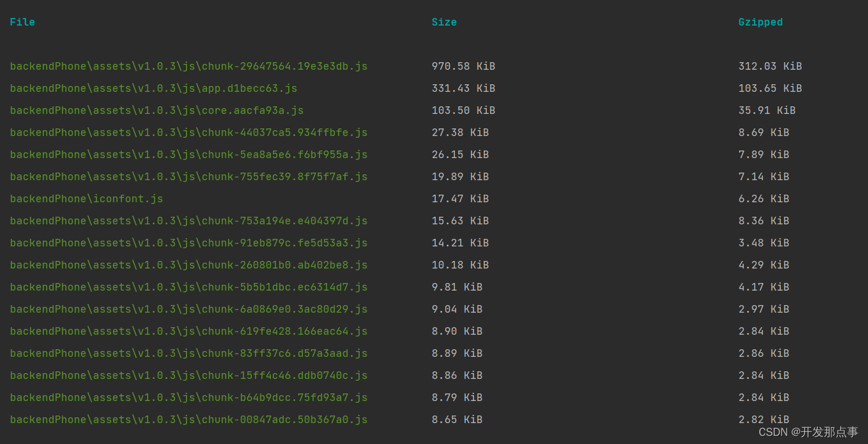Viewport: 868px width, 444px height.
Task: Click gzipped value 2.97 KiB
Action: [x=764, y=309]
